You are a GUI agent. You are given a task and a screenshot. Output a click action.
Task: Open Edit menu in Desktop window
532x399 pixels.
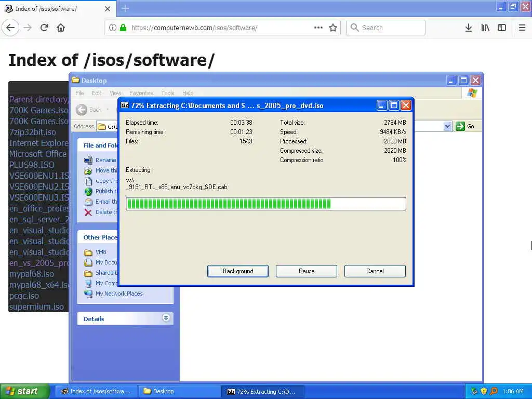(x=96, y=93)
